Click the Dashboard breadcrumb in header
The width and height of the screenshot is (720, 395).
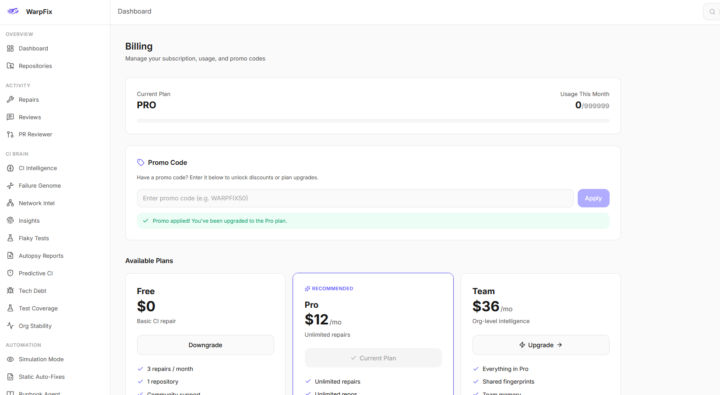pyautogui.click(x=134, y=11)
